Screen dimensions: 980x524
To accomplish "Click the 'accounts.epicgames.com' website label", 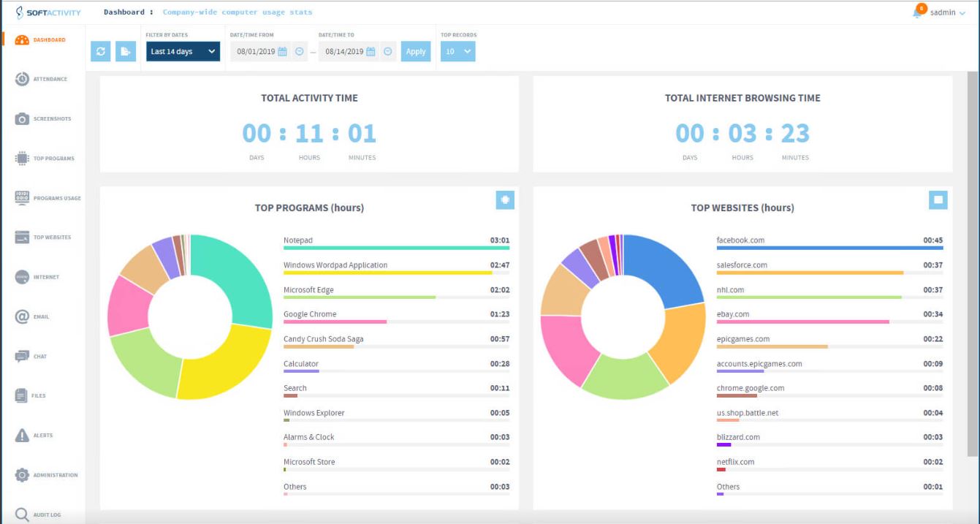I will [759, 364].
